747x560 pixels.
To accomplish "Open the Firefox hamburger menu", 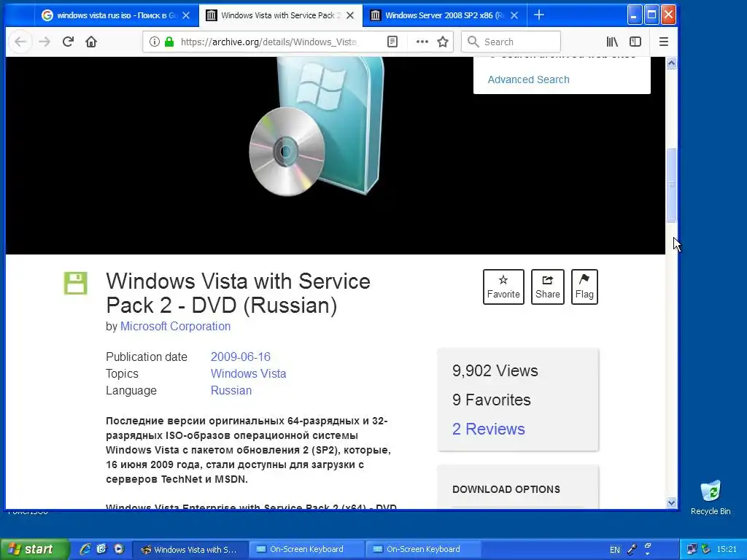I will pos(664,42).
